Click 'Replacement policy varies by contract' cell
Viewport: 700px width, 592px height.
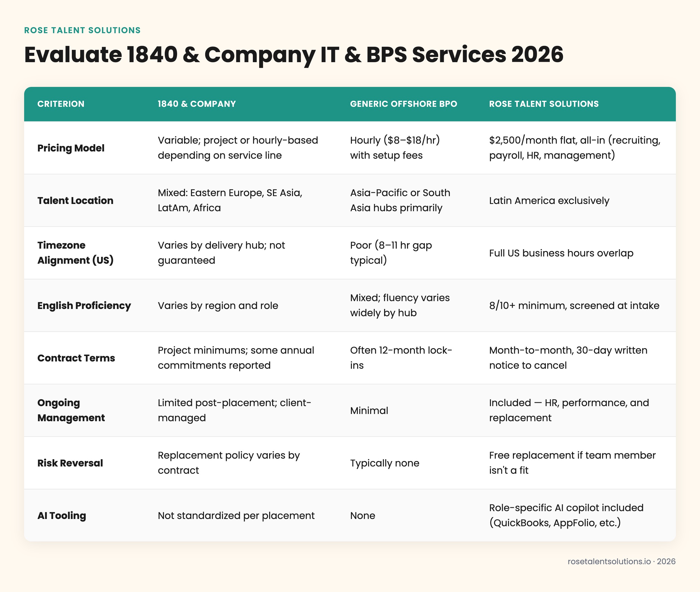[x=229, y=463]
